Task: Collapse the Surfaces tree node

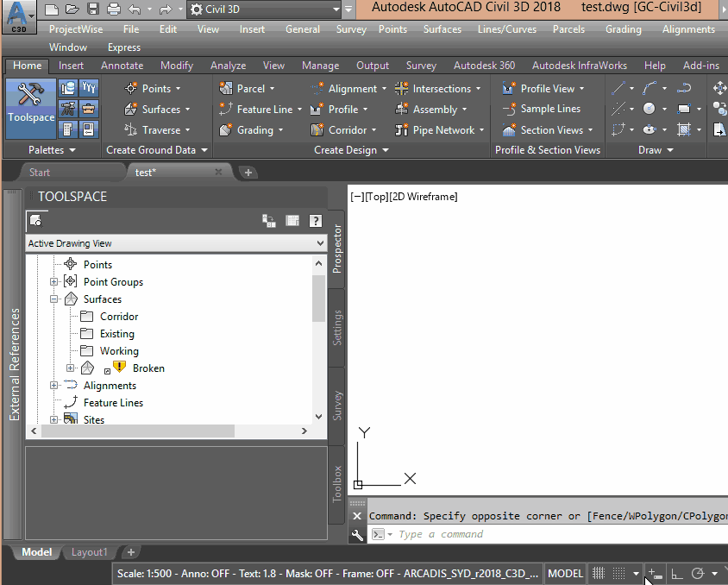Action: pos(53,299)
